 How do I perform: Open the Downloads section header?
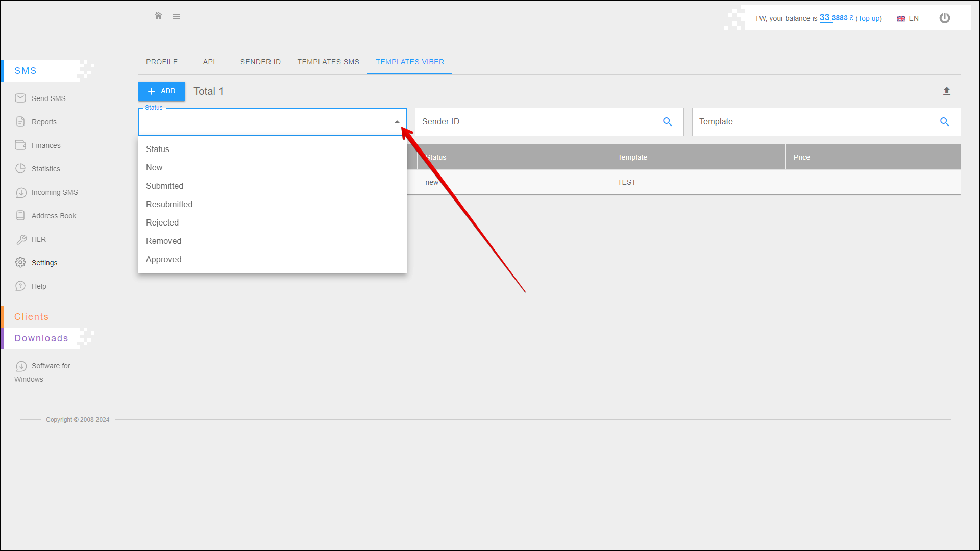41,338
